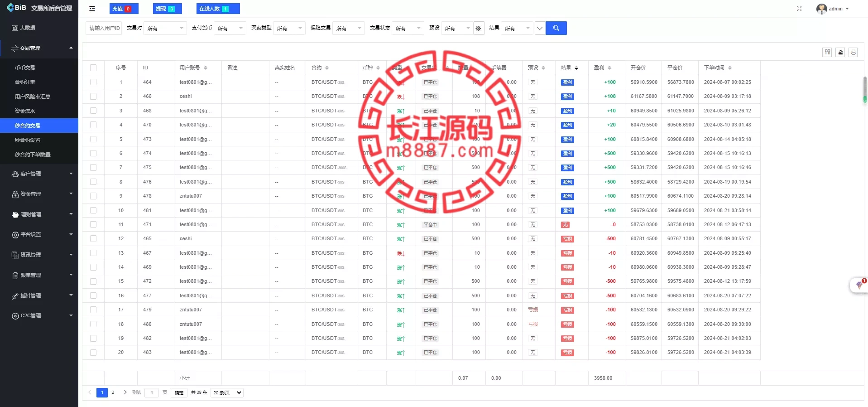
Task: Sort by 结果 column arrows
Action: (576, 68)
